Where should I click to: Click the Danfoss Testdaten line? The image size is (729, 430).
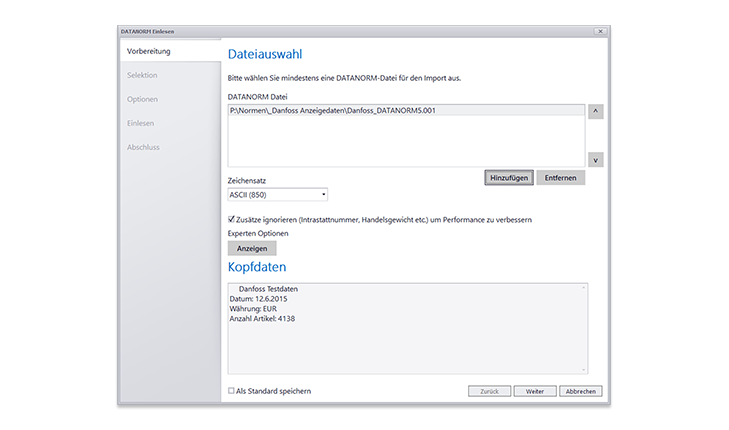(268, 289)
